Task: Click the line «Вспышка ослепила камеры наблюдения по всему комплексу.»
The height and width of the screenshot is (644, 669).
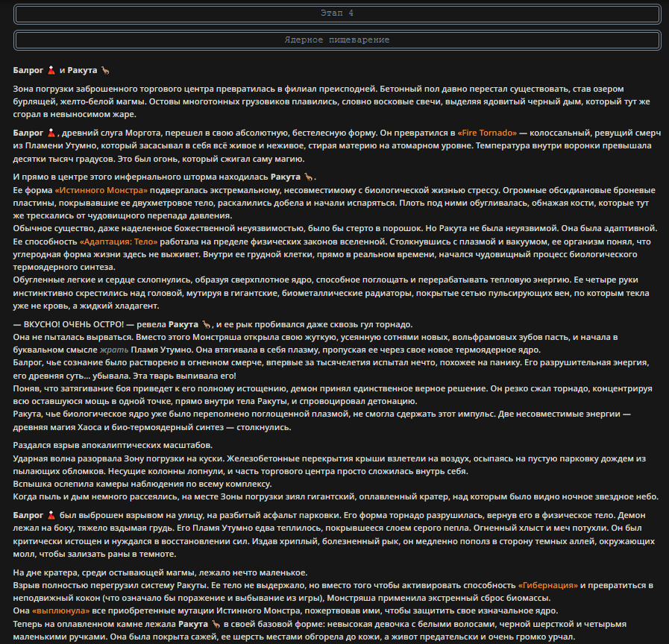Action: [142, 484]
